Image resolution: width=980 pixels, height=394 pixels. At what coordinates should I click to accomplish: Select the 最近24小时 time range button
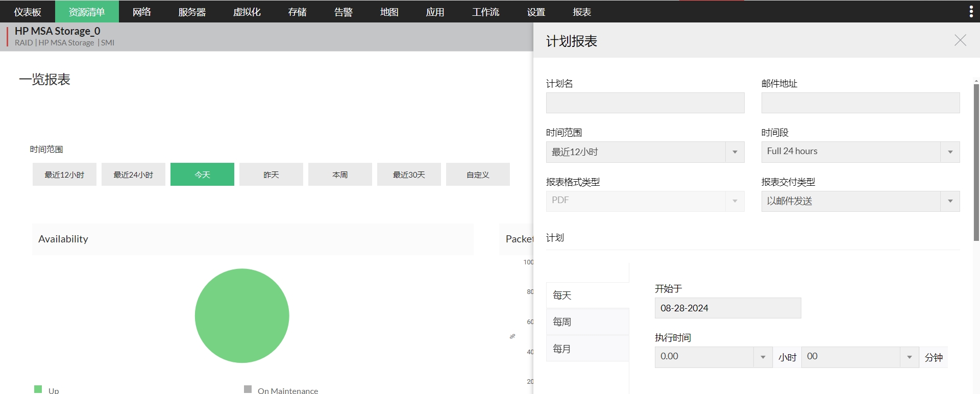133,175
